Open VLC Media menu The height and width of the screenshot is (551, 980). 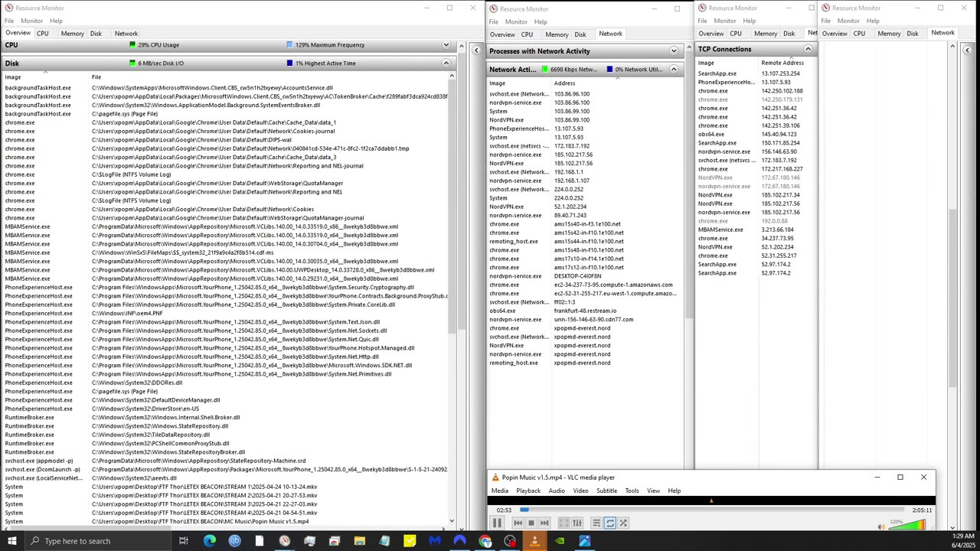500,491
